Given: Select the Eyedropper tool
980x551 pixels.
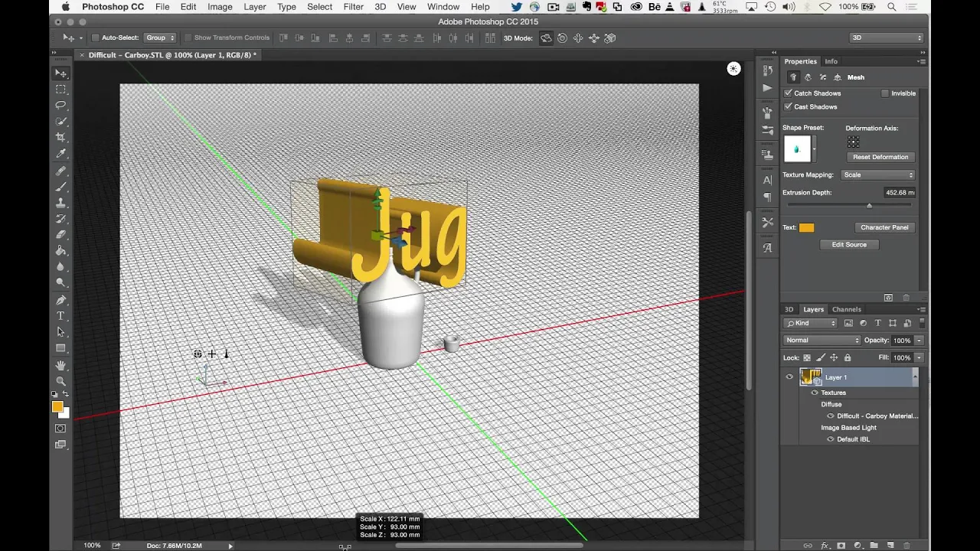Looking at the screenshot, I should point(60,154).
